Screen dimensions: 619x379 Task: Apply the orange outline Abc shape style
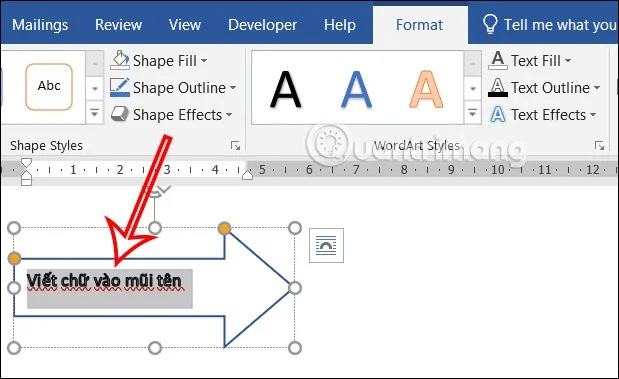pyautogui.click(x=49, y=86)
